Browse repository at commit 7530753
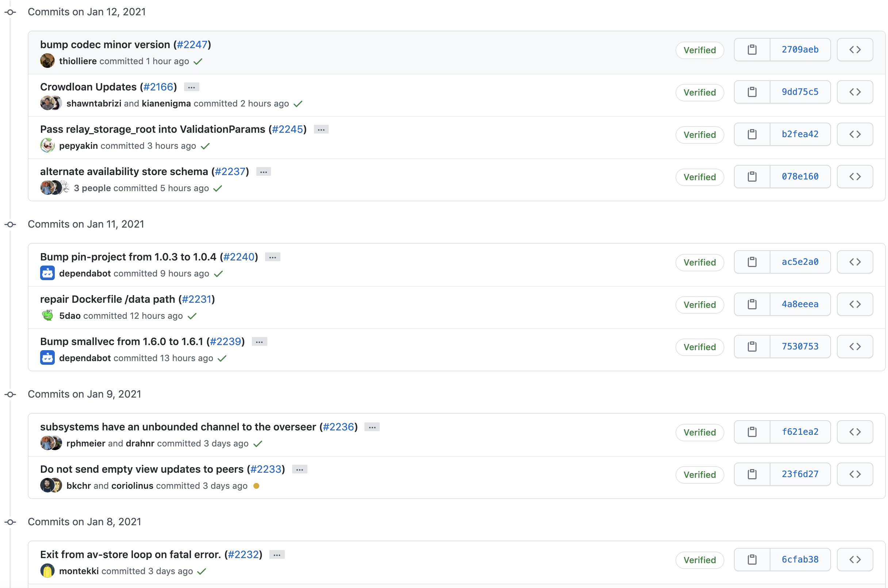Image resolution: width=888 pixels, height=588 pixels. pos(855,347)
